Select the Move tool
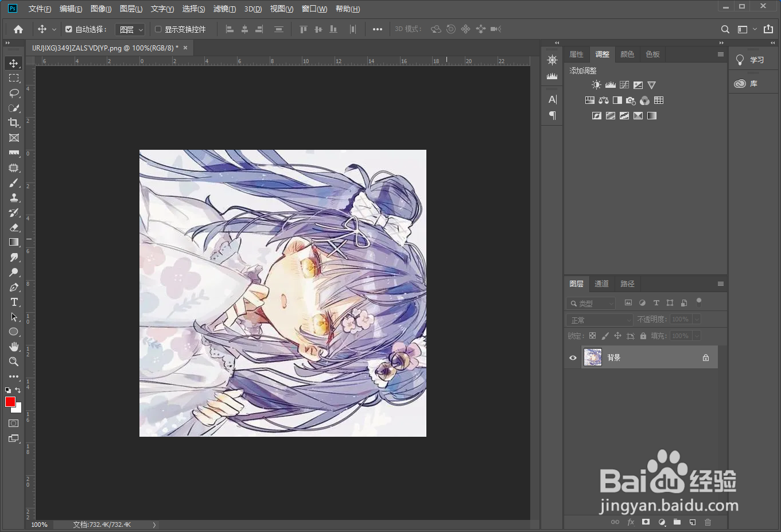This screenshot has width=781, height=532. tap(14, 63)
